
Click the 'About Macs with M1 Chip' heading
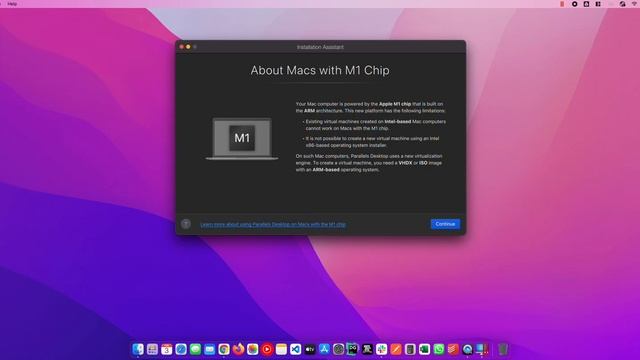tap(320, 70)
